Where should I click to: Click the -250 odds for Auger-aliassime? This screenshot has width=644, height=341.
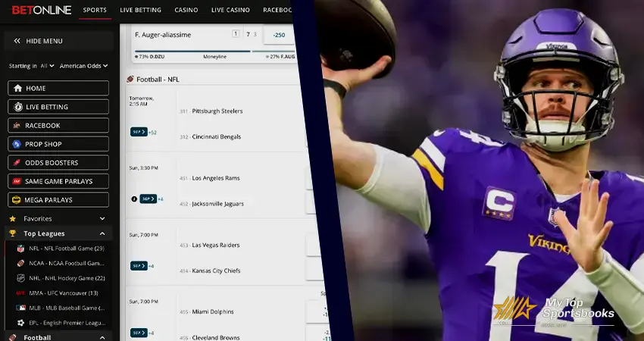coord(279,36)
